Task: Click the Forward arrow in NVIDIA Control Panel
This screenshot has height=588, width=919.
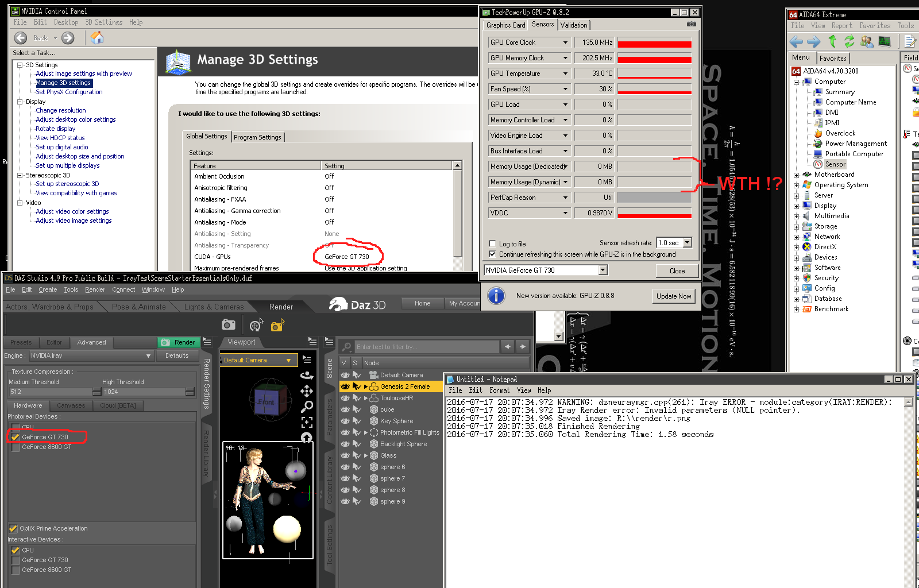Action: click(68, 38)
